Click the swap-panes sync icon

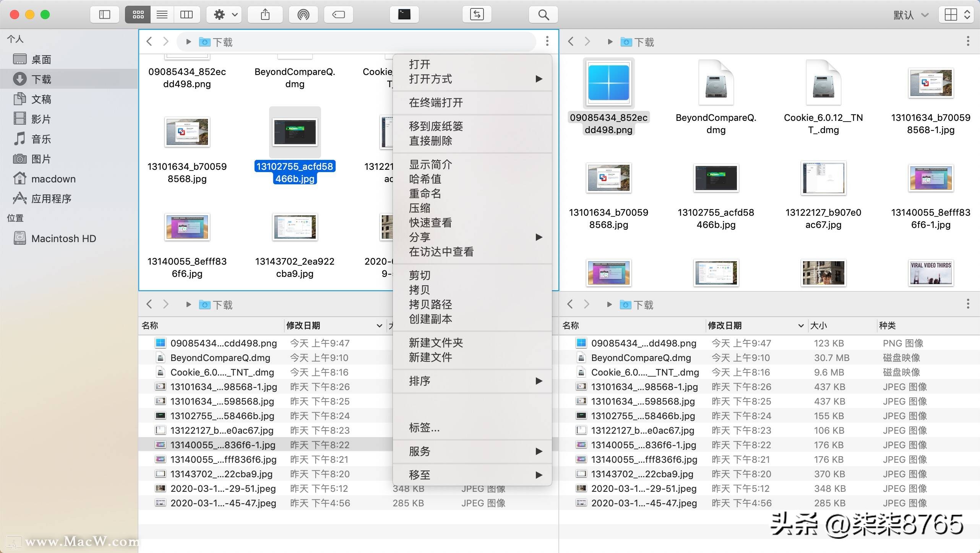click(x=477, y=15)
